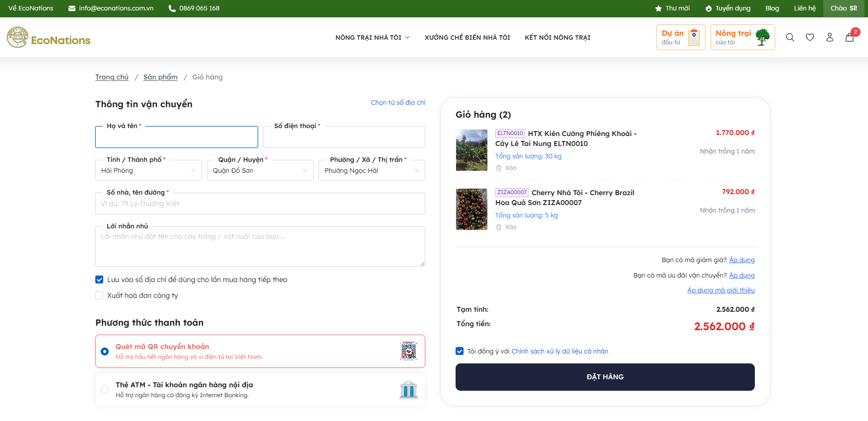This screenshot has width=868, height=421.
Task: Go to Xưởng Chế Biến Nhà Tôi menu
Action: pyautogui.click(x=467, y=38)
